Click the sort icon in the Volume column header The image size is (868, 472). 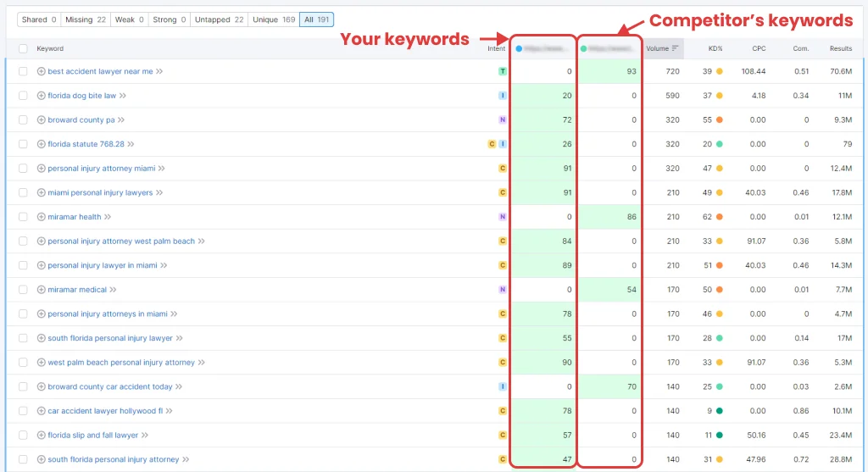click(x=675, y=48)
